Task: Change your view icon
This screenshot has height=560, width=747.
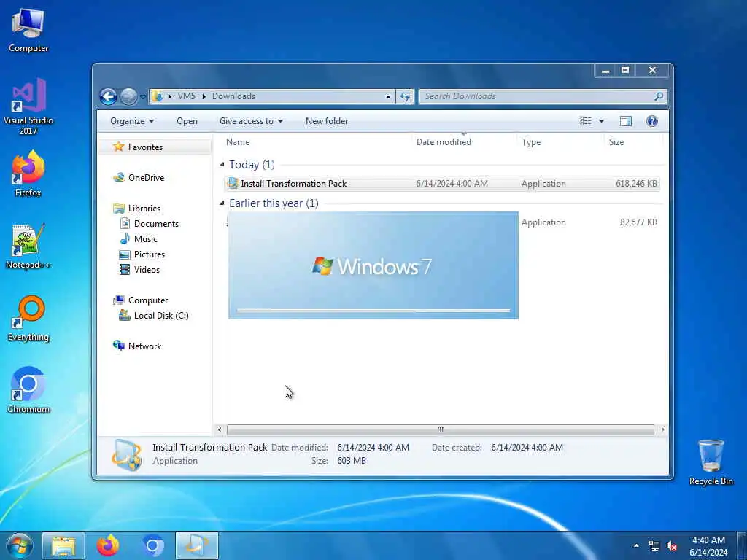Action: [x=586, y=121]
